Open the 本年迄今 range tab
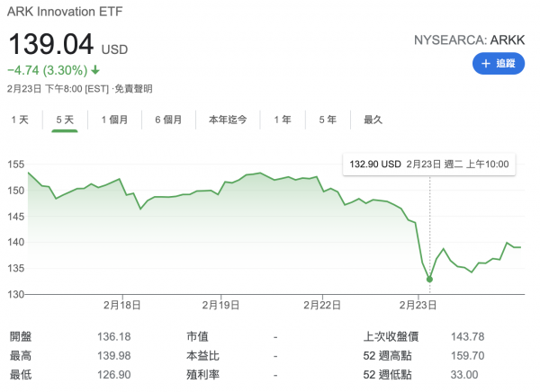The width and height of the screenshot is (540, 392). [x=228, y=120]
